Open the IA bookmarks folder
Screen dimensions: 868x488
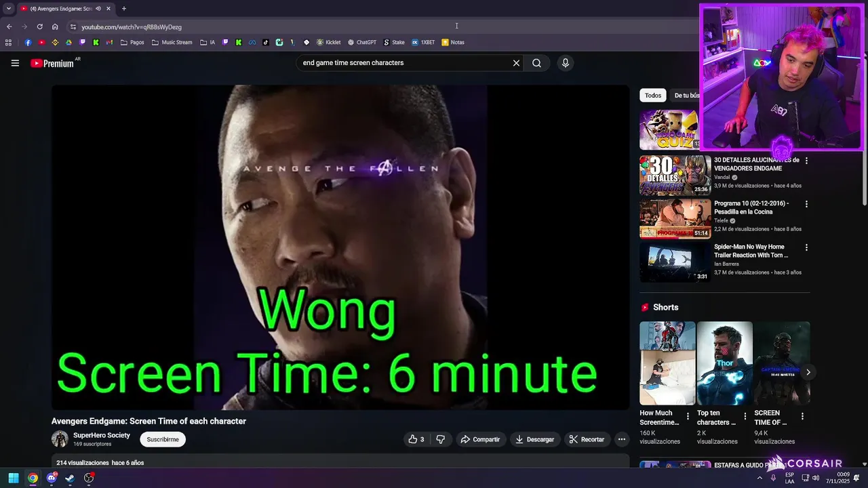click(208, 42)
